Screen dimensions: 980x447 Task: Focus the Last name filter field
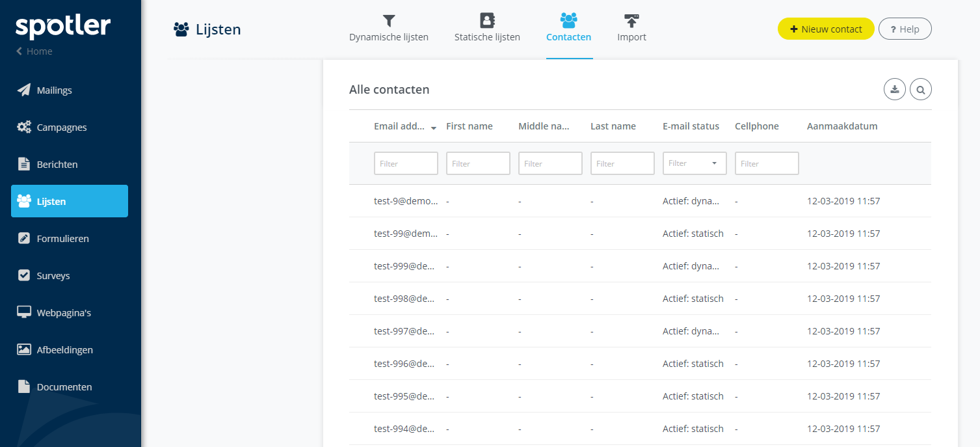point(622,163)
